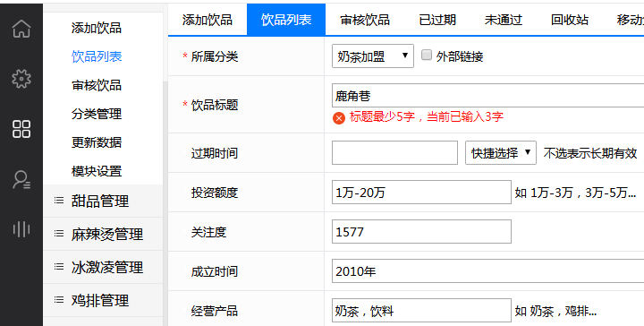Image resolution: width=644 pixels, height=326 pixels.
Task: Click the 饮品标题 field label
Action: [215, 105]
